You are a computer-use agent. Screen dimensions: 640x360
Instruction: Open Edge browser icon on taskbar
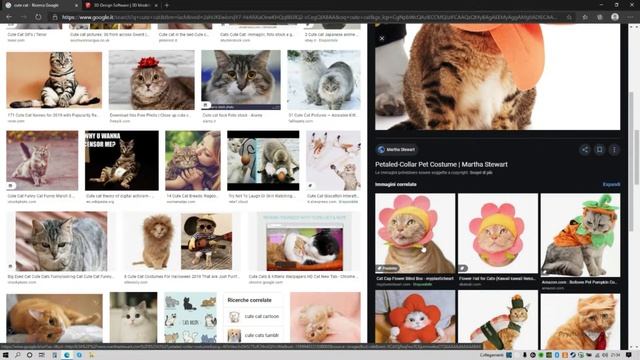pos(67,356)
